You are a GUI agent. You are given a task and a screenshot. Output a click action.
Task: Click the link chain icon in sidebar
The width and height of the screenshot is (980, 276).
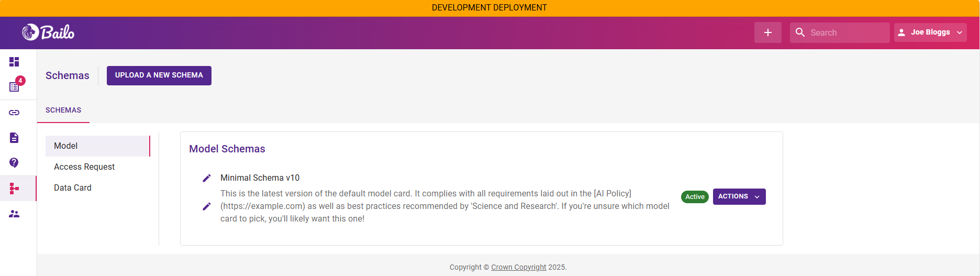(14, 113)
